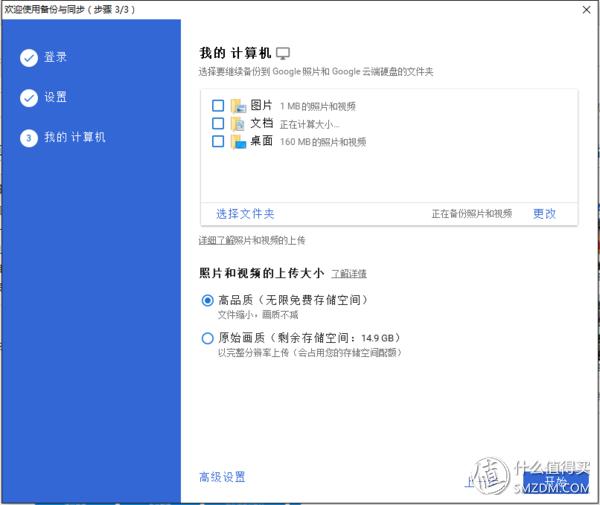
Task: Go to 登录 step in sidebar
Action: 55,57
